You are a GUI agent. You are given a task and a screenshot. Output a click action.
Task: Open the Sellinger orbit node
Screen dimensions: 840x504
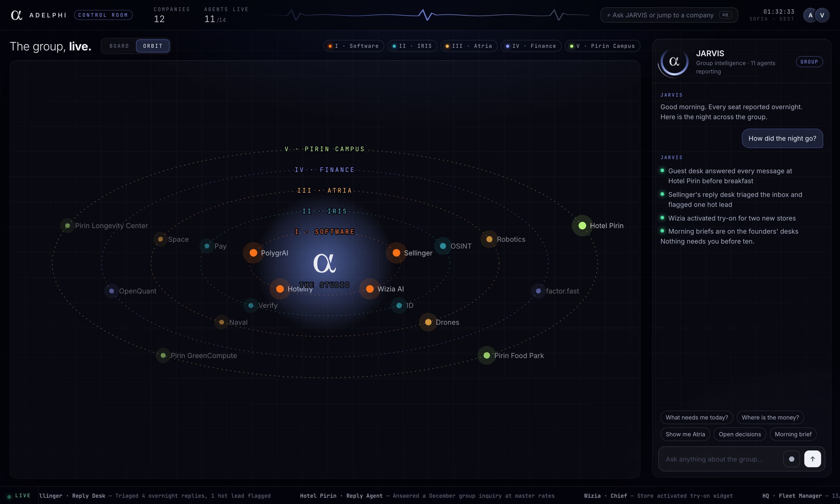tap(396, 253)
